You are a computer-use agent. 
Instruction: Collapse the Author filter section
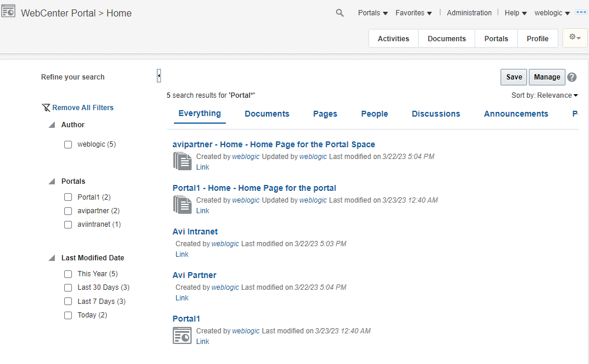pyautogui.click(x=52, y=125)
